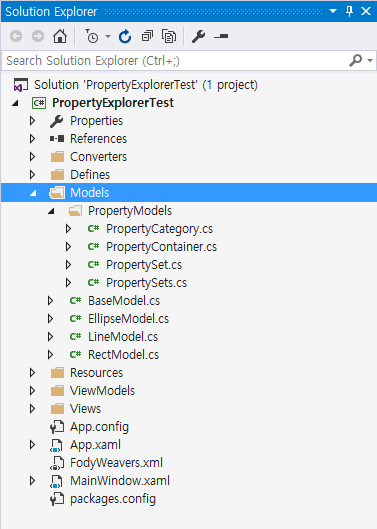The width and height of the screenshot is (377, 529).
Task: Click the Home icon in toolbar
Action: point(60,36)
